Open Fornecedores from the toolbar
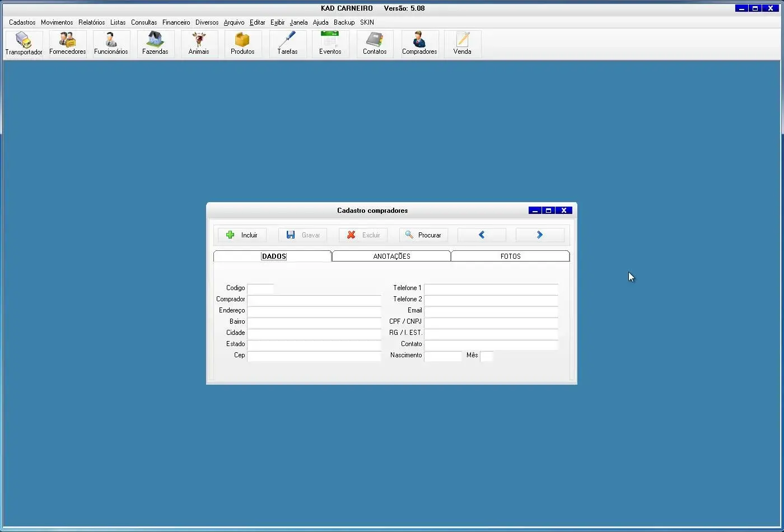The image size is (784, 532). pyautogui.click(x=68, y=44)
